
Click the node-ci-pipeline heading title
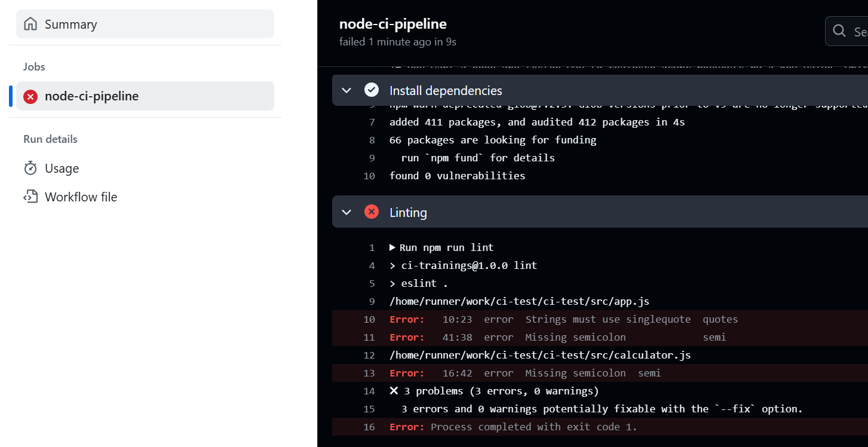point(392,24)
